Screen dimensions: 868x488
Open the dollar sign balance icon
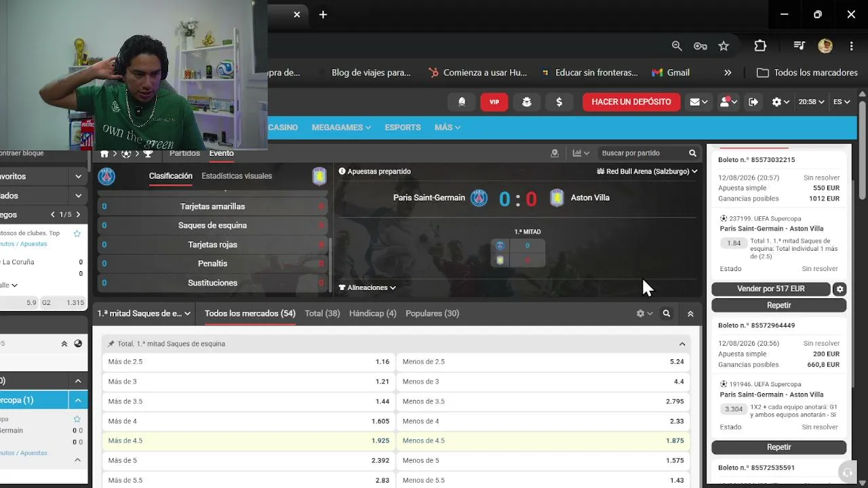point(559,102)
